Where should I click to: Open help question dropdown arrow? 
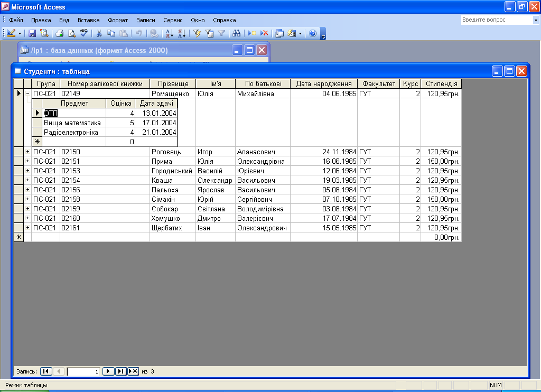pos(536,20)
